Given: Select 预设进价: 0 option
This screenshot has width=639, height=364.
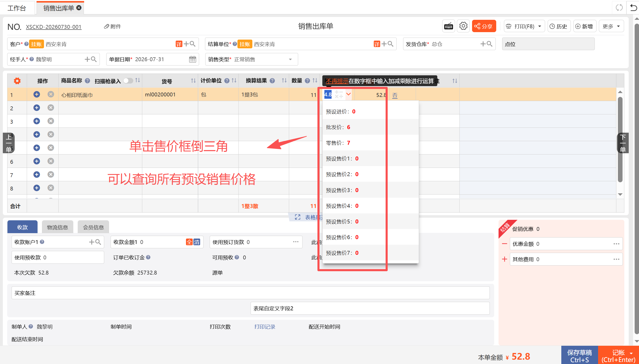Looking at the screenshot, I should pyautogui.click(x=370, y=112).
